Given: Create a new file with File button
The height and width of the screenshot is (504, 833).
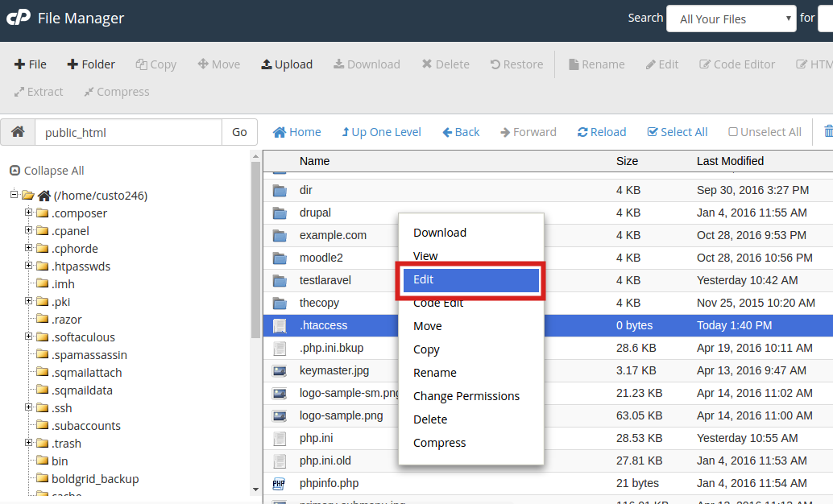Looking at the screenshot, I should (x=31, y=64).
